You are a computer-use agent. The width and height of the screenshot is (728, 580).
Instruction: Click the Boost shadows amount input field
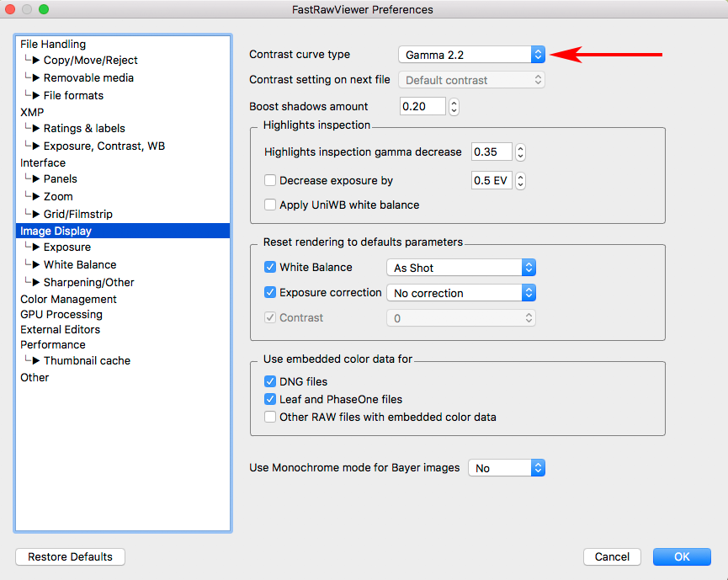(x=422, y=107)
